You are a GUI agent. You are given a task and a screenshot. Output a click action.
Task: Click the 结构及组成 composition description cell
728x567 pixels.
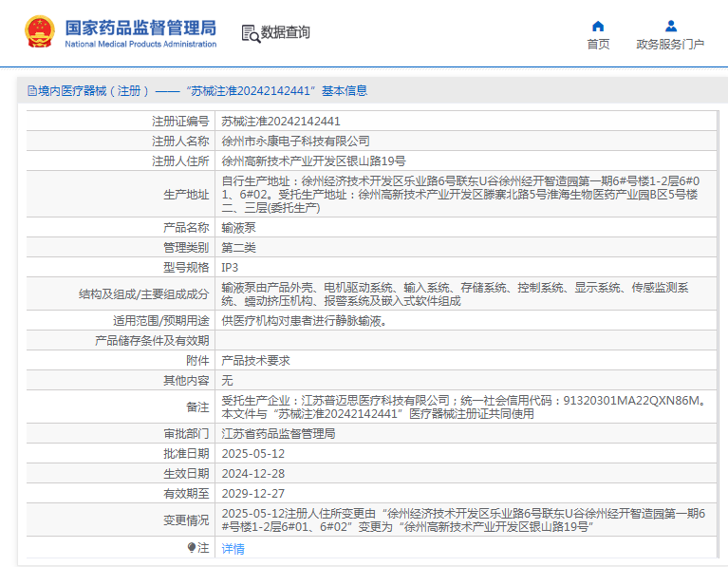coord(466,294)
